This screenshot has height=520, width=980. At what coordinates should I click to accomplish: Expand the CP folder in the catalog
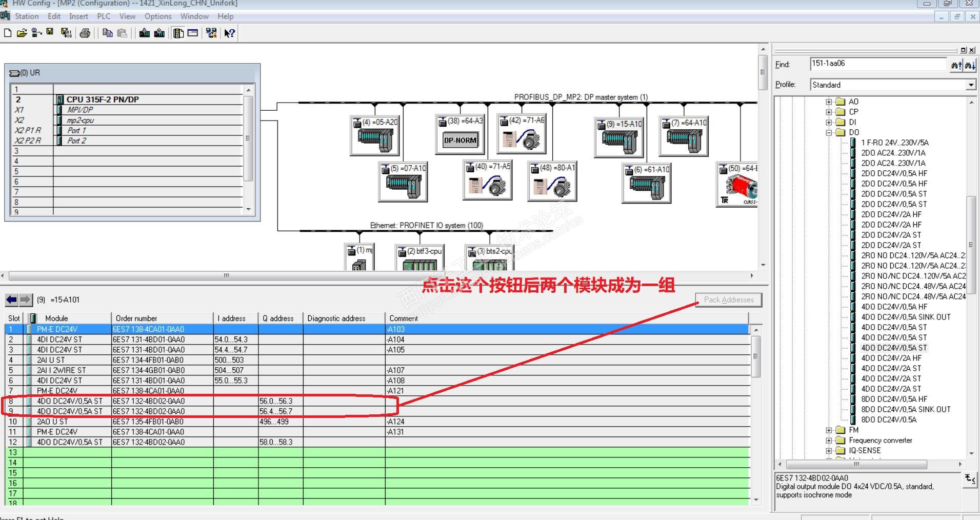tap(829, 112)
